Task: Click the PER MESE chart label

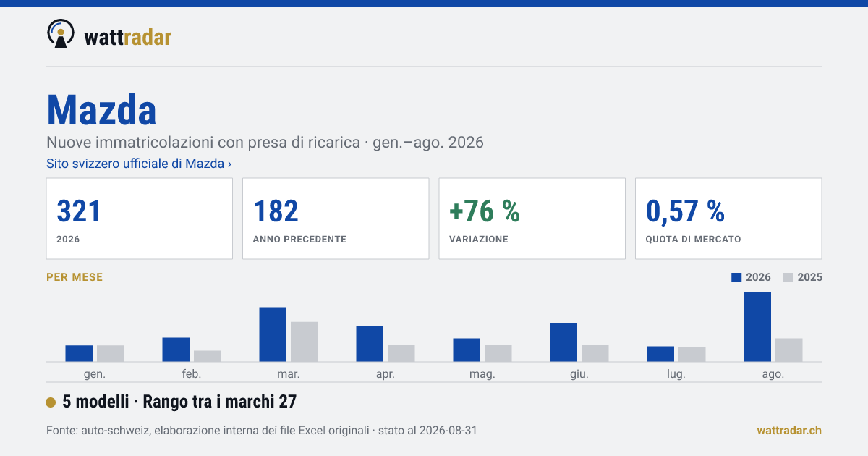Action: point(75,277)
